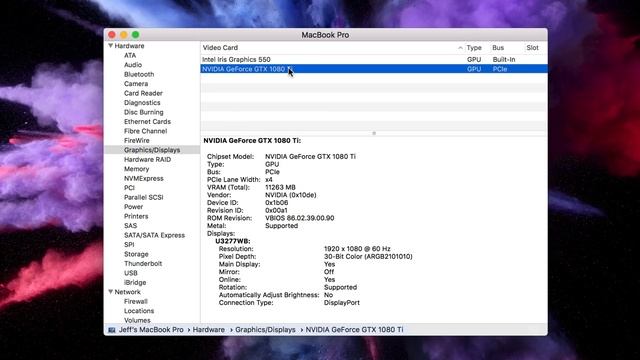
Task: Open iBridge entry
Action: 135,282
